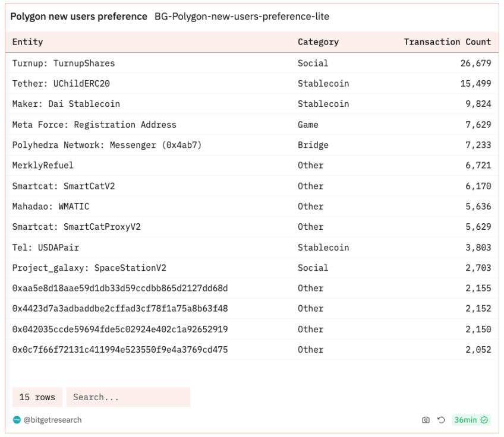Image resolution: width=504 pixels, height=437 pixels.
Task: Select the MerklyRefuel table row
Action: (x=252, y=166)
